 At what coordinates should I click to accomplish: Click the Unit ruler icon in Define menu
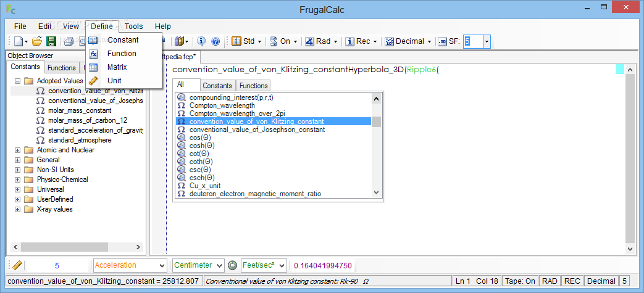point(94,81)
